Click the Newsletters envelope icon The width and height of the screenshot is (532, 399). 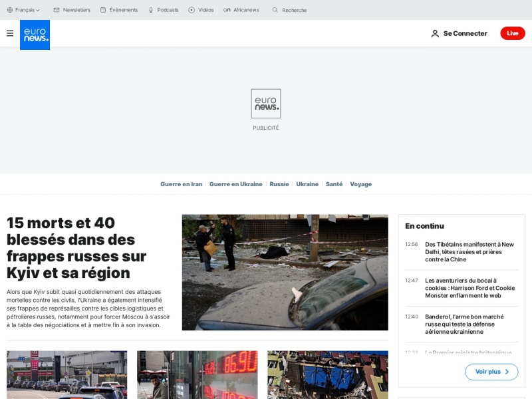(x=57, y=10)
